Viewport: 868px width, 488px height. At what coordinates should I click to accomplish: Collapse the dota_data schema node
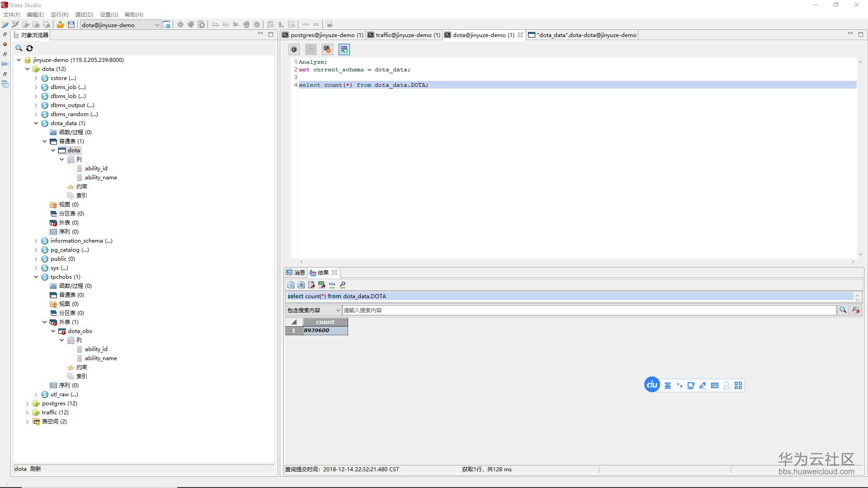36,123
